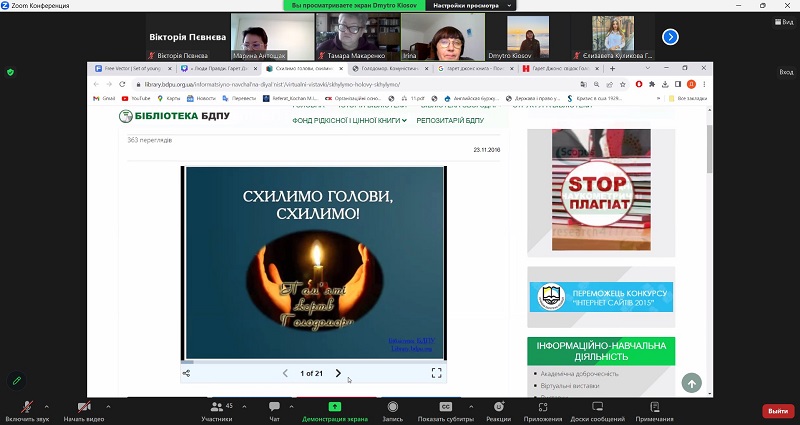This screenshot has width=800, height=425.
Task: Open Приложения apps panel
Action: tap(543, 412)
